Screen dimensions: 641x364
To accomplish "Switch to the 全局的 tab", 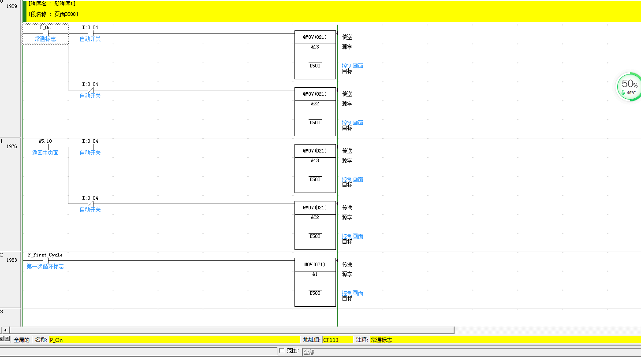I will tap(22, 340).
